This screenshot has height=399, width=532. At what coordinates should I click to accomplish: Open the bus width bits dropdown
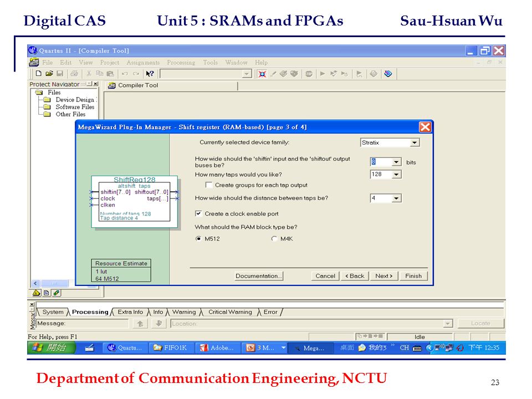pos(396,162)
